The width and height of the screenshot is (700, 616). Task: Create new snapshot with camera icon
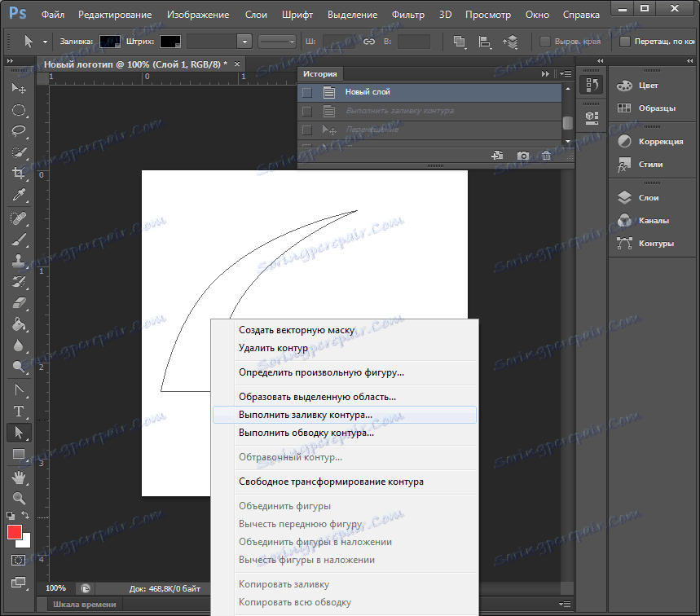coord(523,156)
